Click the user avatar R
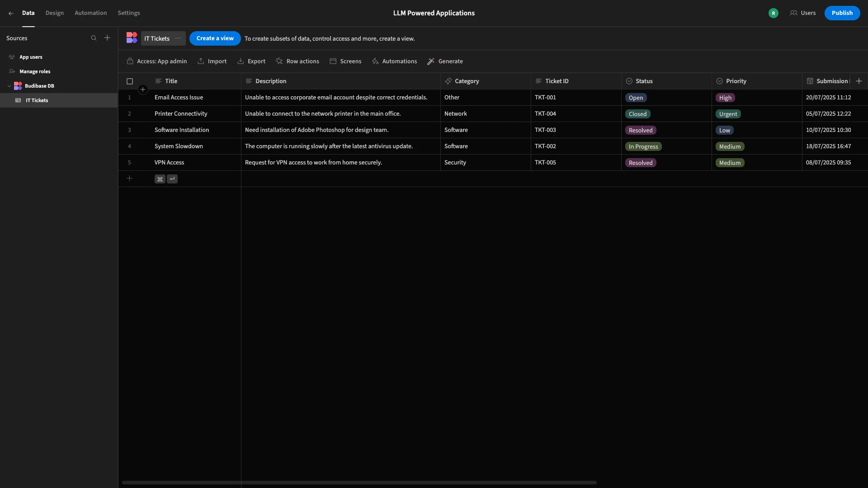Image resolution: width=868 pixels, height=488 pixels. [774, 13]
